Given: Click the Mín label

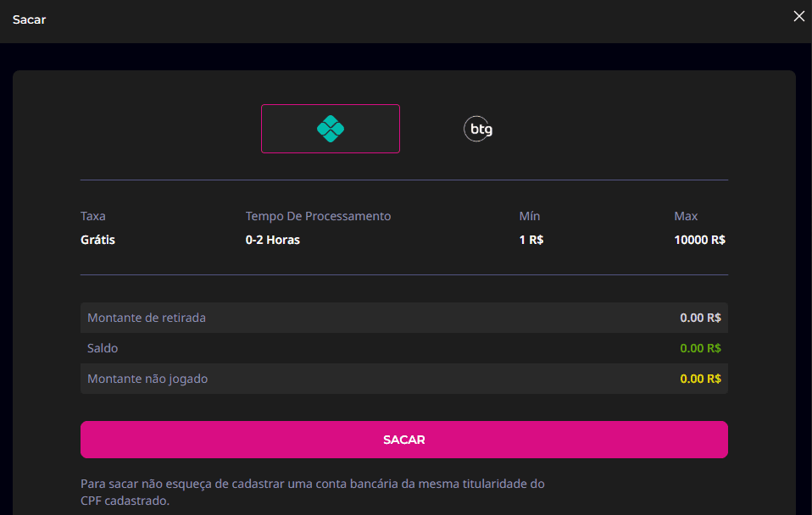Looking at the screenshot, I should (530, 216).
